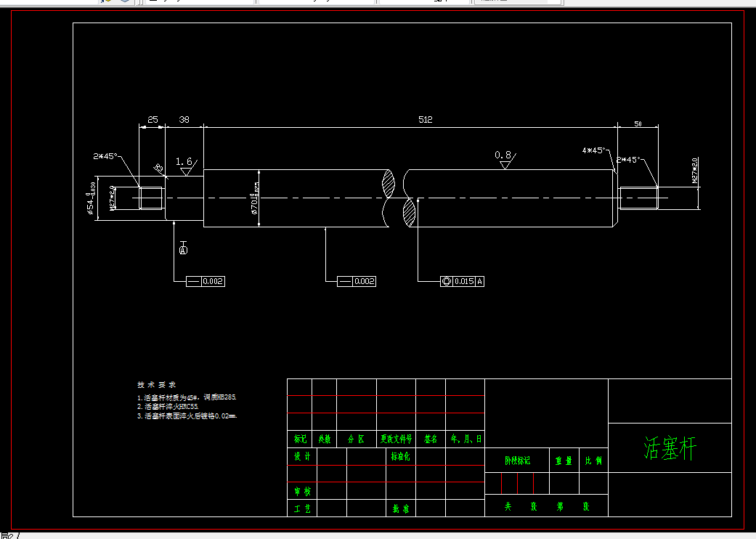Select the 0.015 A concentricity tolerance frame
756x539 pixels.
coord(462,281)
